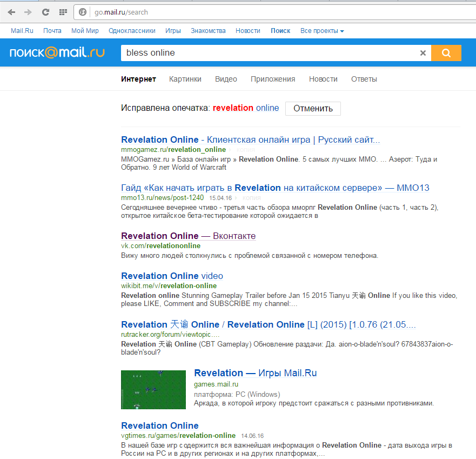
Task: Open Мой Мир in top navigation
Action: tap(85, 31)
